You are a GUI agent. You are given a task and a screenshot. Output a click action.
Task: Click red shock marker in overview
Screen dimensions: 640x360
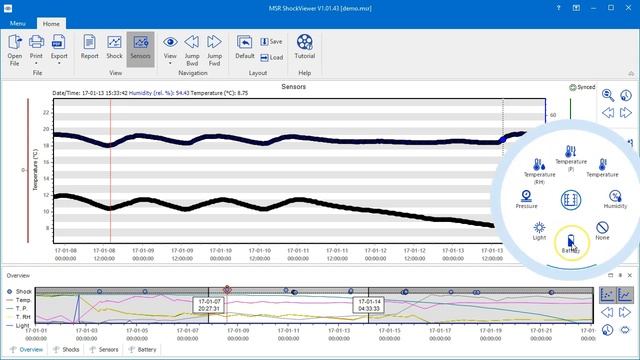coord(227,289)
